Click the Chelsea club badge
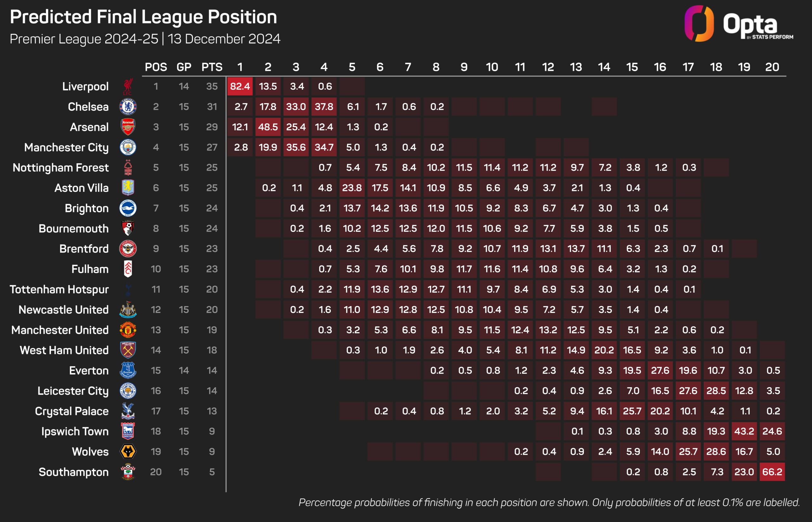Image resolution: width=812 pixels, height=522 pixels. [128, 107]
